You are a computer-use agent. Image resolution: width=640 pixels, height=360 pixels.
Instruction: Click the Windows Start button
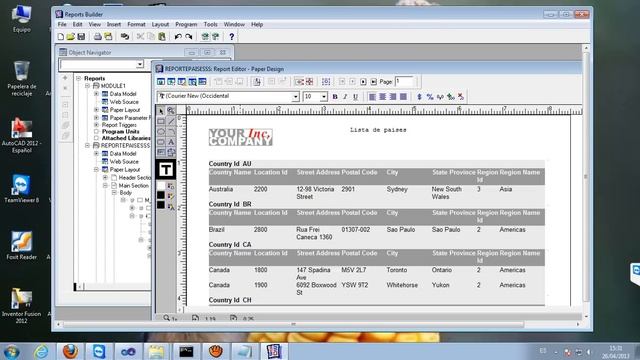(x=11, y=351)
